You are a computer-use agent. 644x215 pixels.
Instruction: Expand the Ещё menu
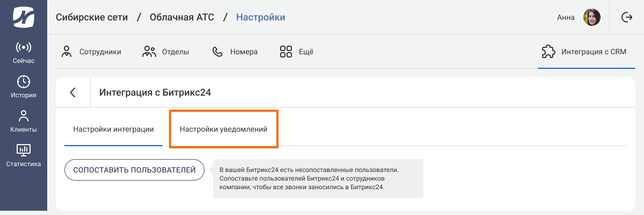click(297, 52)
